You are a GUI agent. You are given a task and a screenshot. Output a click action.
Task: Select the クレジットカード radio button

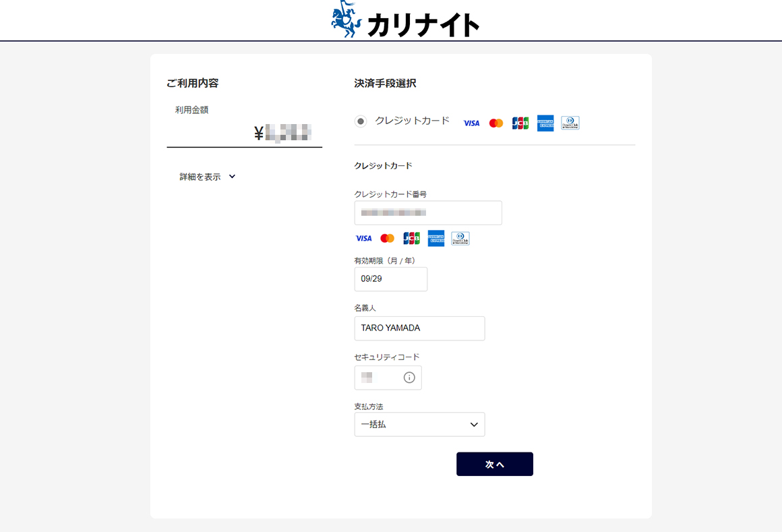point(359,122)
